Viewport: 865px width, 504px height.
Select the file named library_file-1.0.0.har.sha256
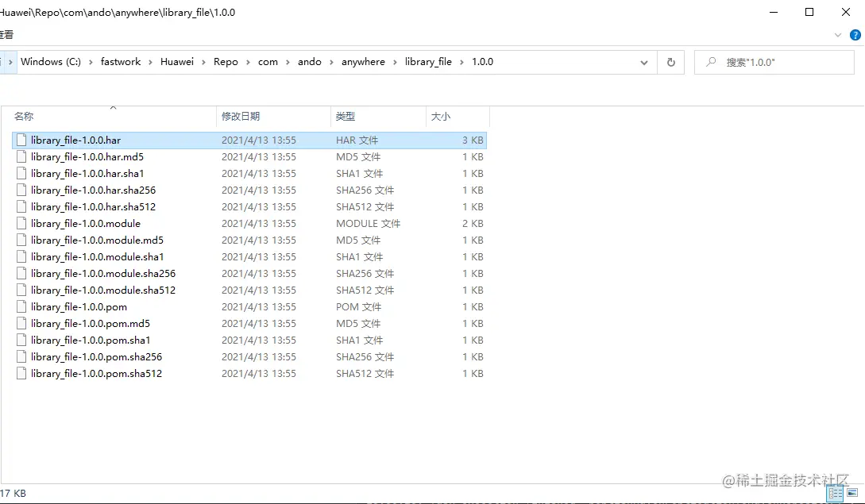pyautogui.click(x=93, y=190)
